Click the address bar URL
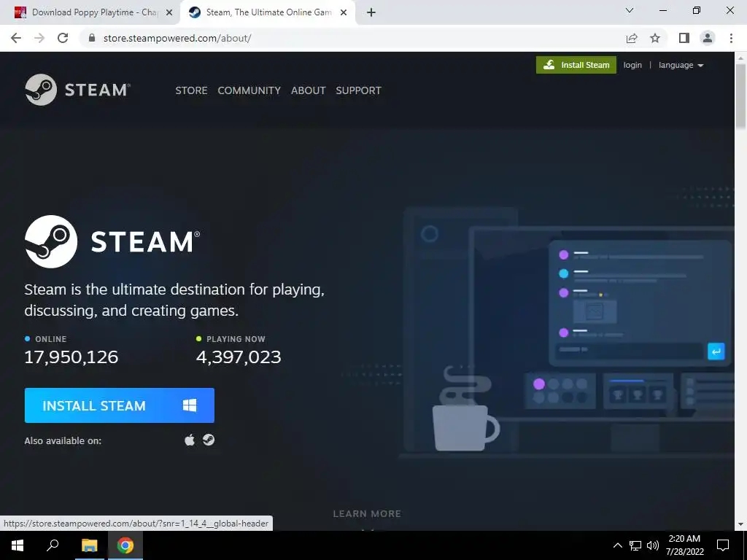 pos(177,38)
